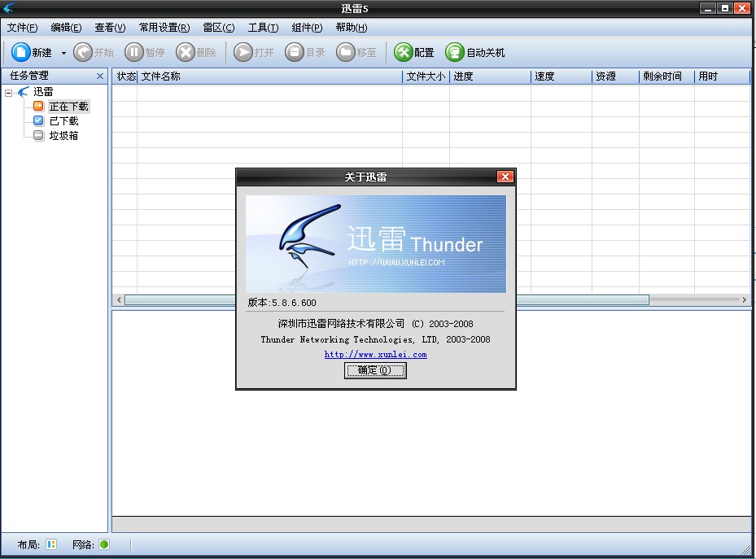Click the Thunder Networking Technologies text line
Viewport: 756px width, 559px height.
point(375,339)
